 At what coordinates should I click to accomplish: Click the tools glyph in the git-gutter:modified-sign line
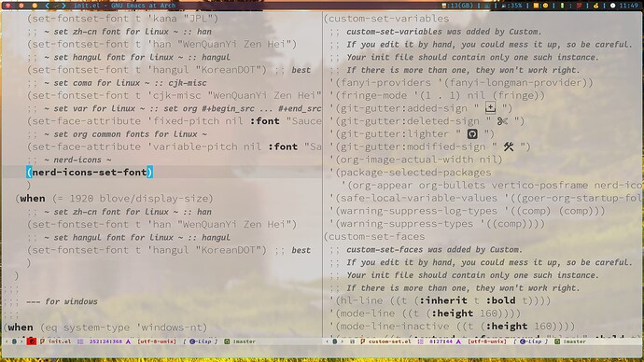click(x=509, y=146)
